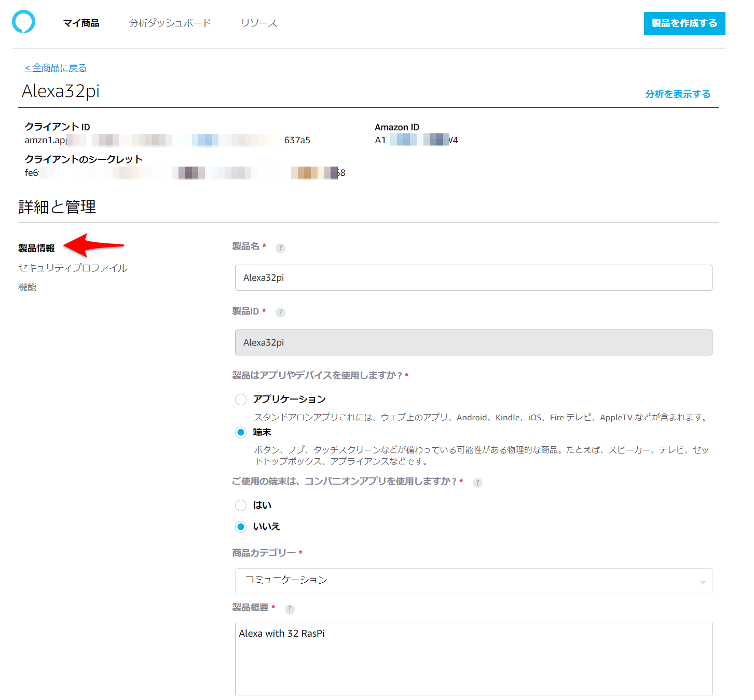Choose いいえ for companion app
Screen dimensions: 754x700
[x=241, y=527]
